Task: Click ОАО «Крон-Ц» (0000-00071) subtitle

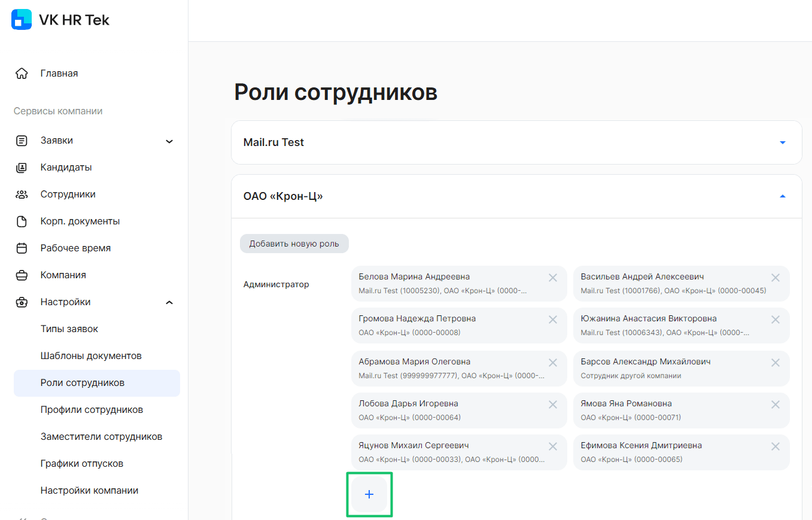Action: [631, 417]
